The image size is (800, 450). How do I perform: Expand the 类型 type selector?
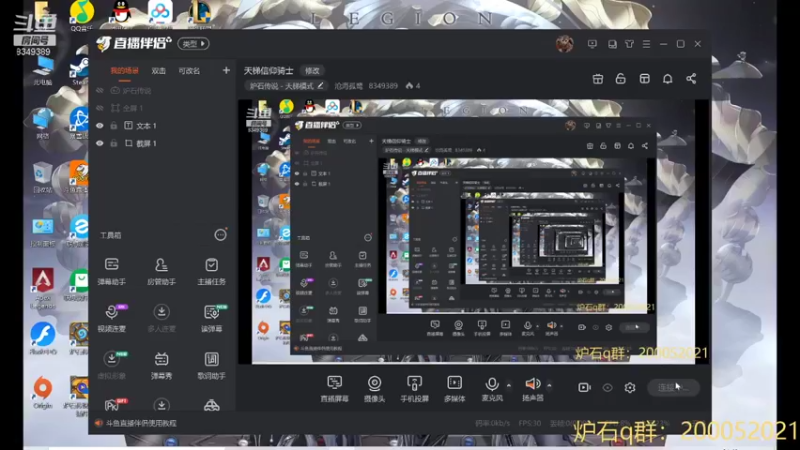pos(193,44)
